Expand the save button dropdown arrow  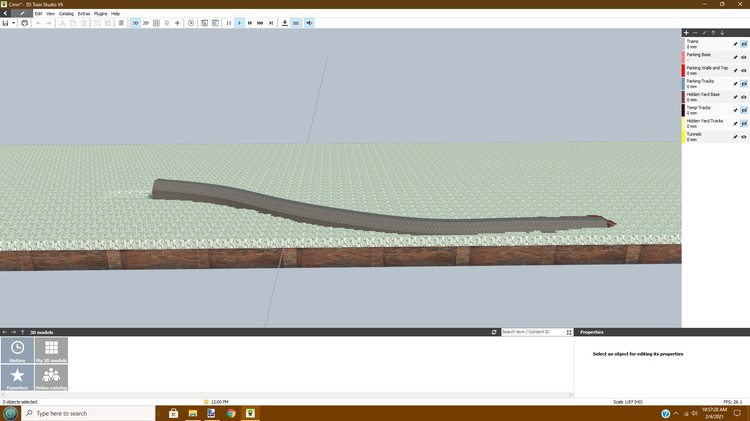pyautogui.click(x=13, y=22)
